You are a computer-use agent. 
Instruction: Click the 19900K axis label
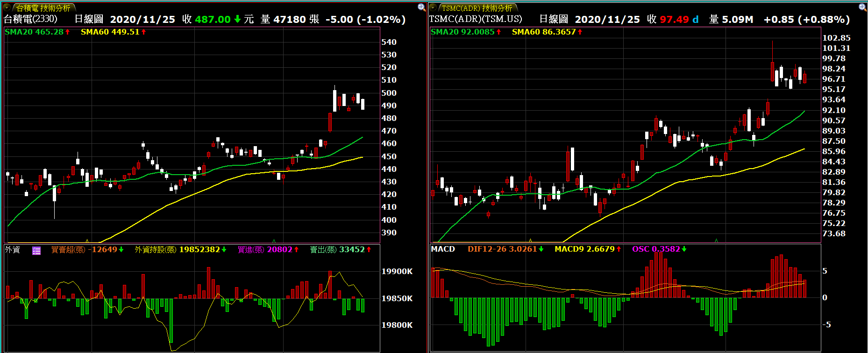(x=397, y=271)
